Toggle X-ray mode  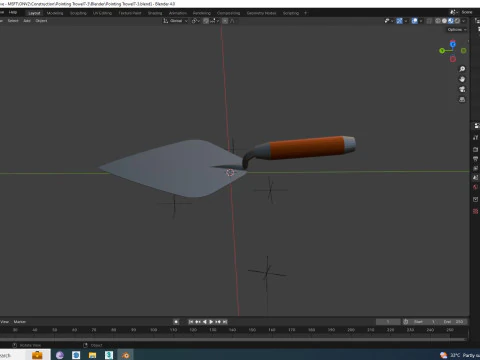click(x=429, y=21)
